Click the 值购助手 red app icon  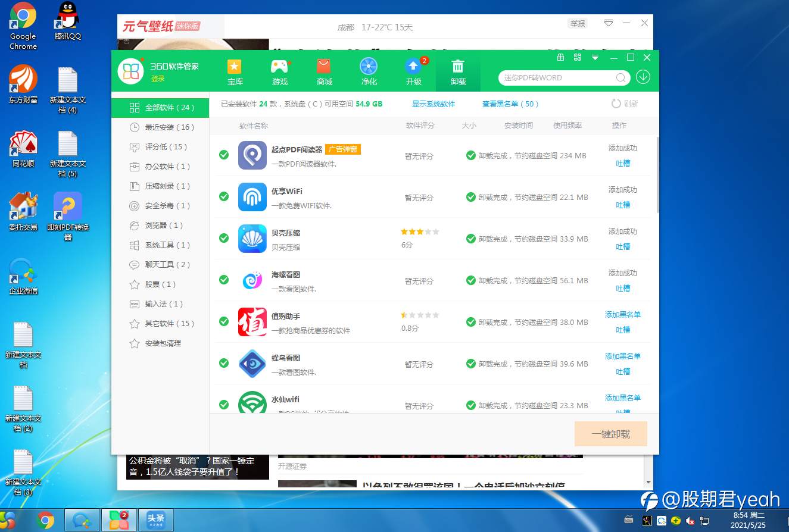(252, 322)
